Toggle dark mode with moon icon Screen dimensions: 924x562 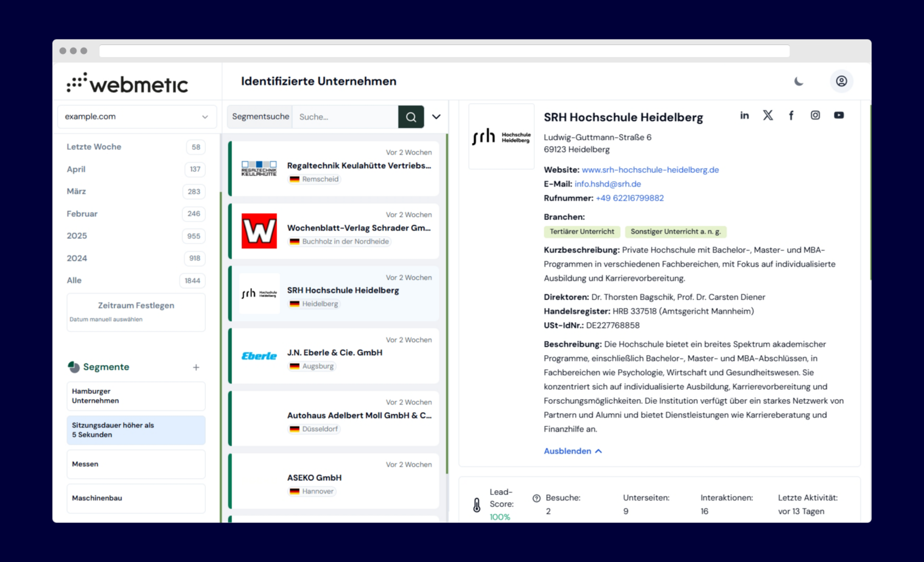coord(798,81)
